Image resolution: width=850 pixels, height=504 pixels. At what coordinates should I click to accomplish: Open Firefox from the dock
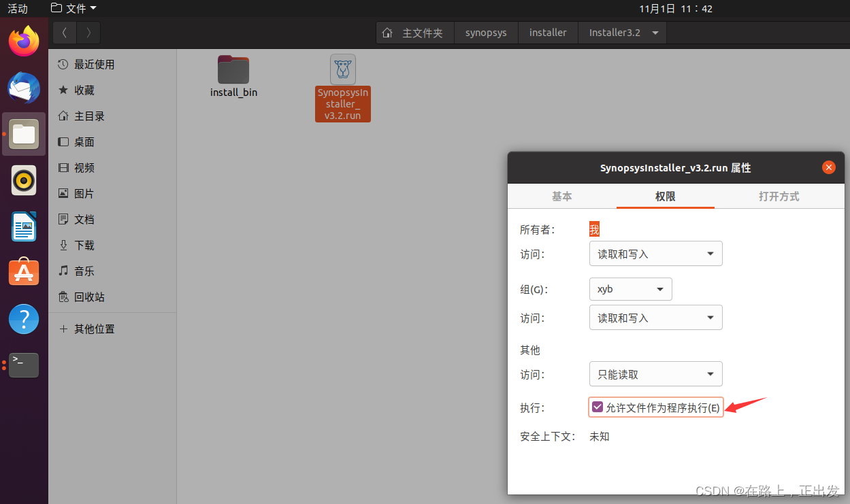[24, 41]
